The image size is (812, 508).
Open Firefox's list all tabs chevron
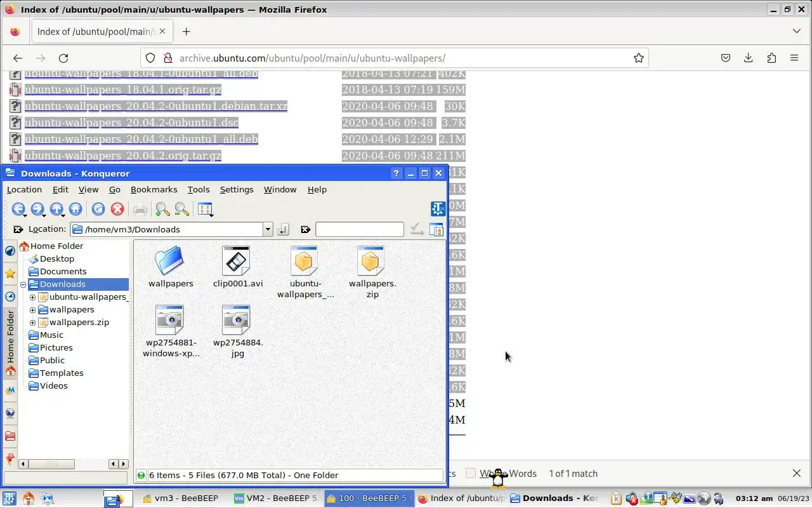(x=797, y=31)
